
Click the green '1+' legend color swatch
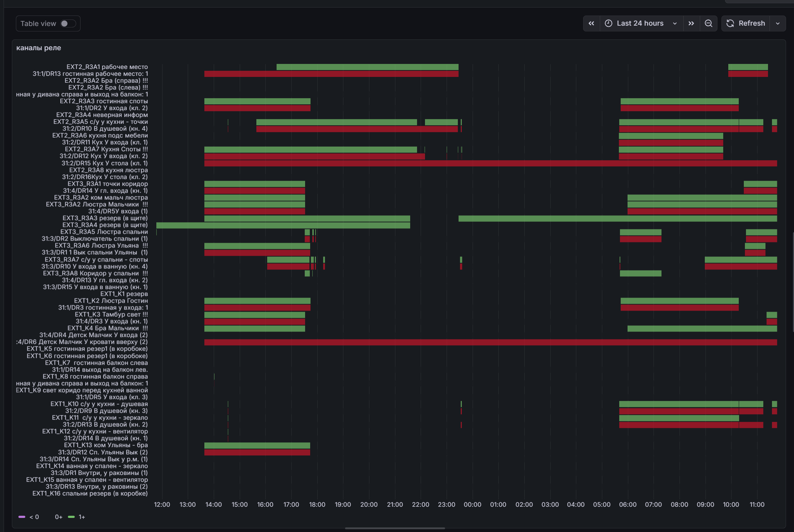[x=71, y=517]
